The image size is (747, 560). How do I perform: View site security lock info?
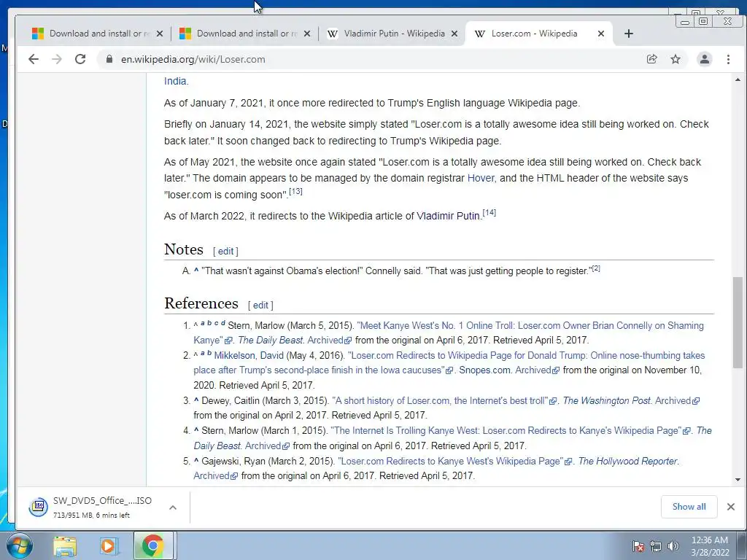tap(109, 59)
